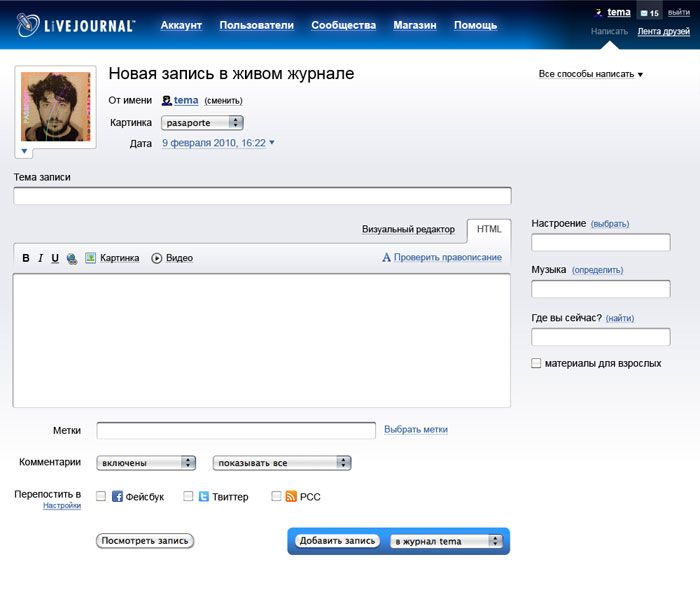
Task: Click the Italic formatting icon
Action: [x=41, y=258]
